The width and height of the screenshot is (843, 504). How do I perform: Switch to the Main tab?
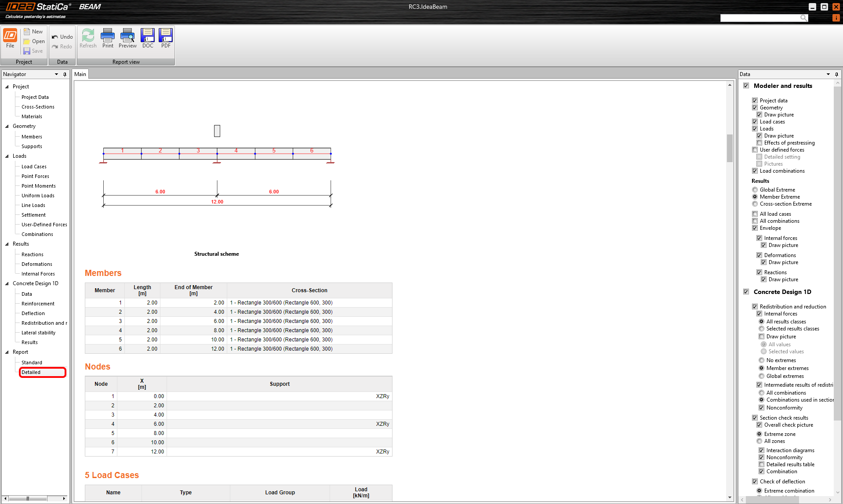[x=80, y=74]
